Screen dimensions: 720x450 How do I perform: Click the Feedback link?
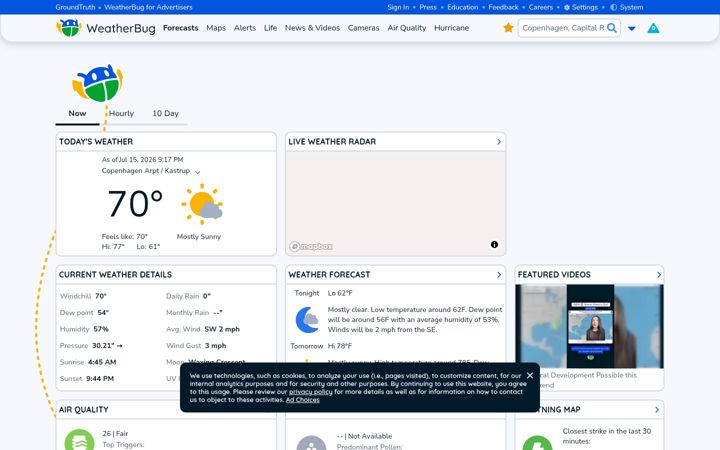pos(503,7)
